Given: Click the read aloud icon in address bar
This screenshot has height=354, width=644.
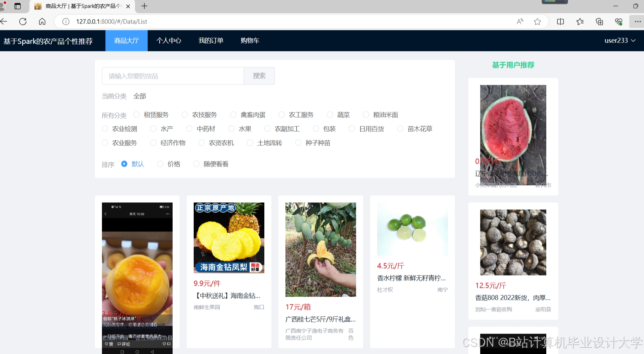Looking at the screenshot, I should pos(520,21).
